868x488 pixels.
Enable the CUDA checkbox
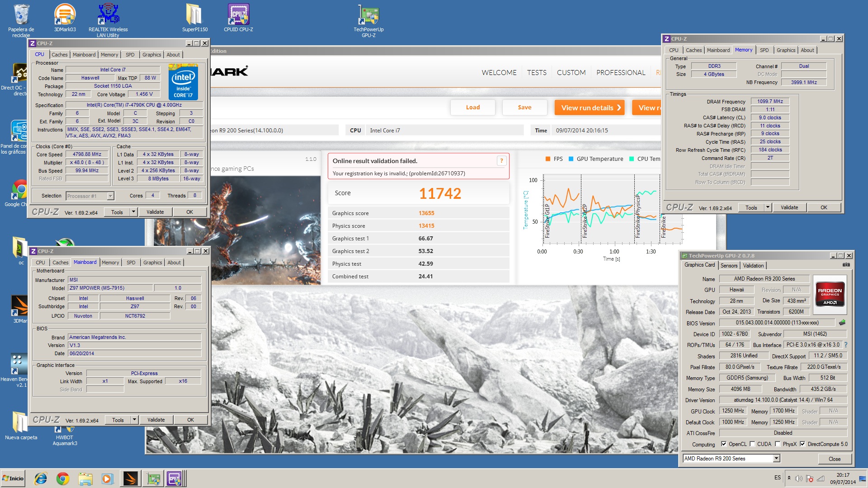click(x=753, y=444)
